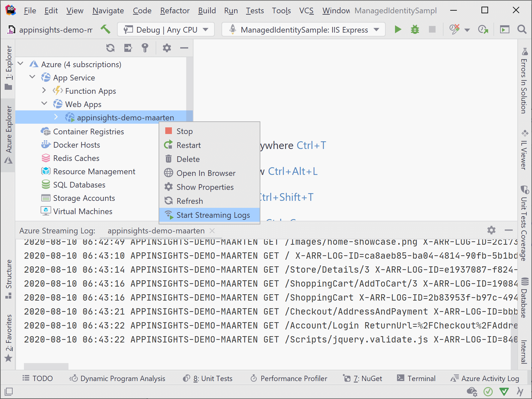Open the Structure side tab
532x399 pixels.
9,279
